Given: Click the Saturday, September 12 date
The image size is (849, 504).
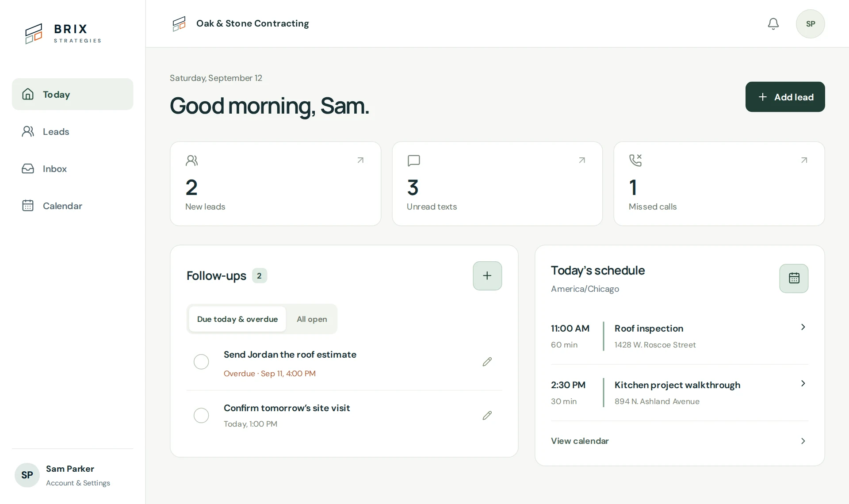Looking at the screenshot, I should coord(216,78).
